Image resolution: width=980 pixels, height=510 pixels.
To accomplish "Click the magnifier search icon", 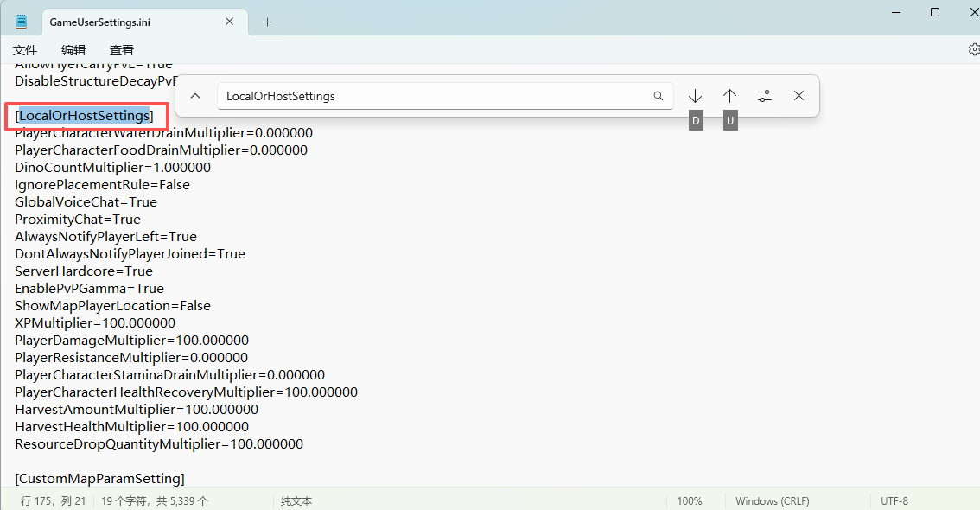I will 659,96.
